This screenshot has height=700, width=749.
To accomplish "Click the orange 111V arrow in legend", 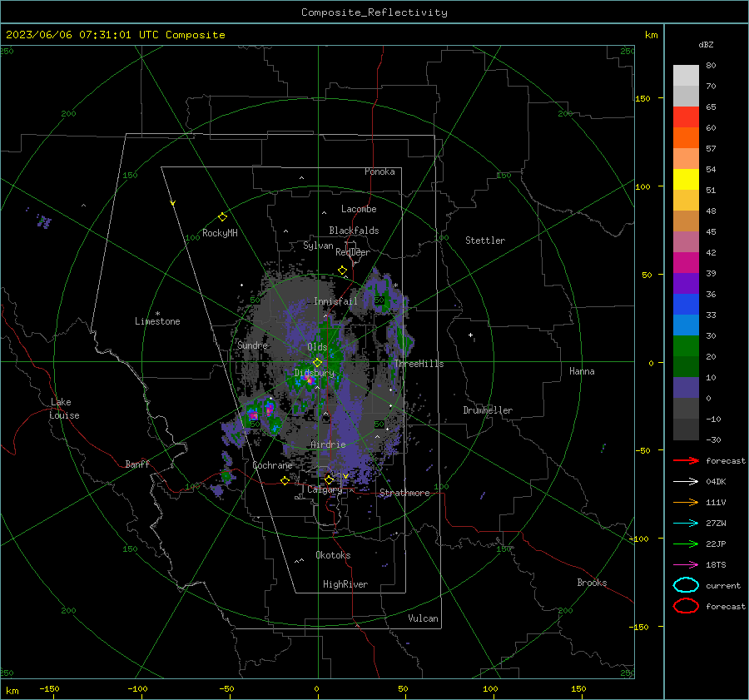I will [x=686, y=502].
